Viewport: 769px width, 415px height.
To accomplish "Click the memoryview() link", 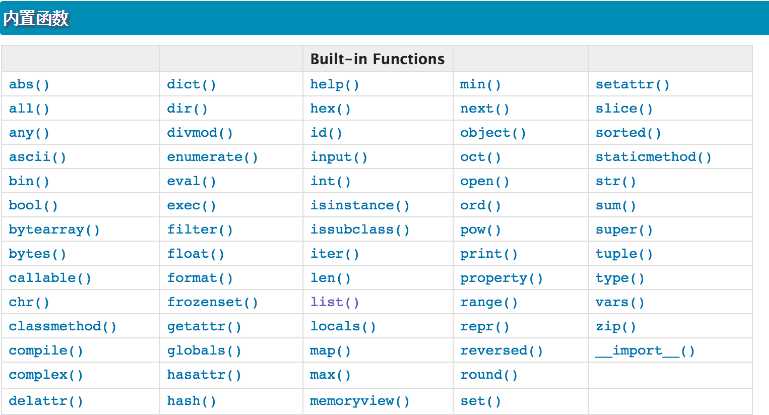I will [x=359, y=401].
